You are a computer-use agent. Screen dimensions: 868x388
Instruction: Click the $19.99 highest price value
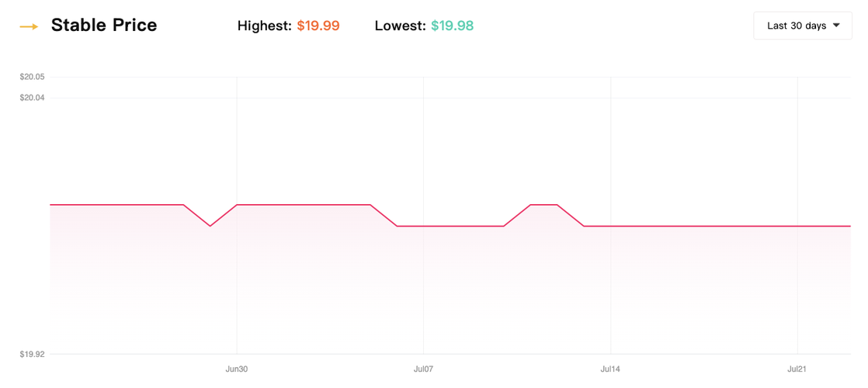click(x=318, y=26)
